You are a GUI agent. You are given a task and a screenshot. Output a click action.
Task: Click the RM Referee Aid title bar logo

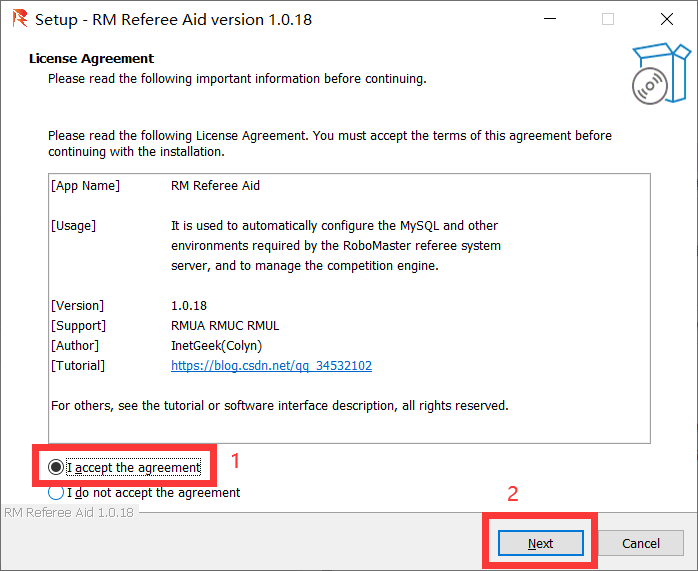tap(20, 19)
